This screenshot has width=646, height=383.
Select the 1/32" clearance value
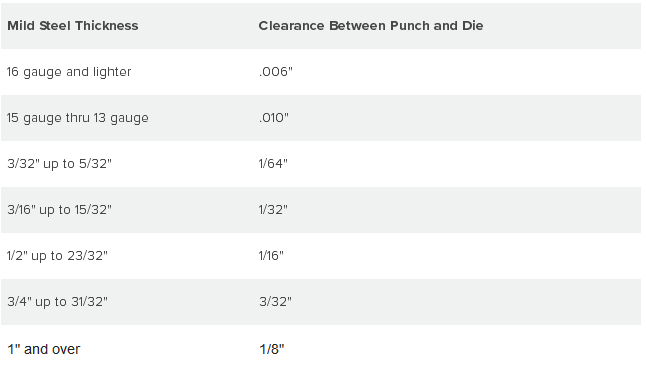pyautogui.click(x=273, y=210)
